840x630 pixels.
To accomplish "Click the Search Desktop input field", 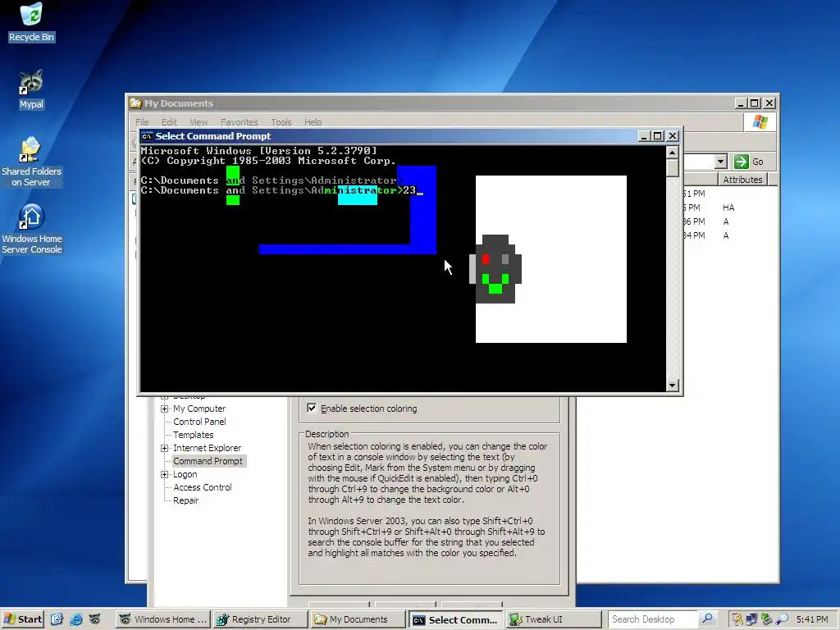I will tap(652, 619).
